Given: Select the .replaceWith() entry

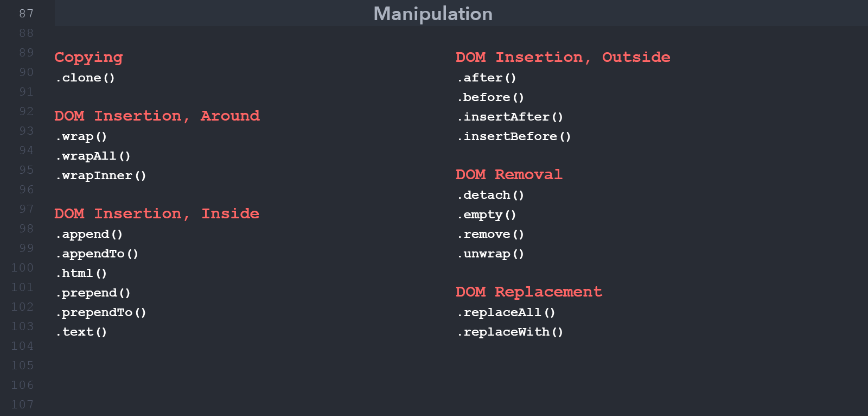Looking at the screenshot, I should click(x=510, y=332).
